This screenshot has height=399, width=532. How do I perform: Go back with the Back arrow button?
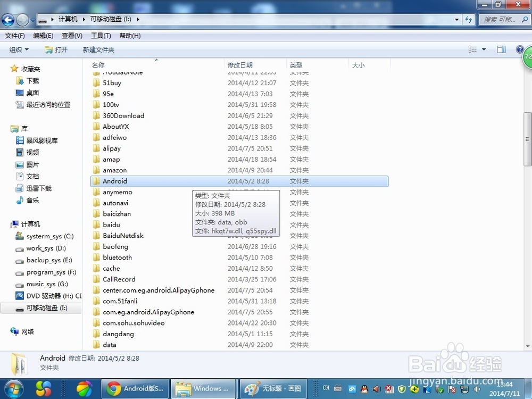[x=8, y=20]
